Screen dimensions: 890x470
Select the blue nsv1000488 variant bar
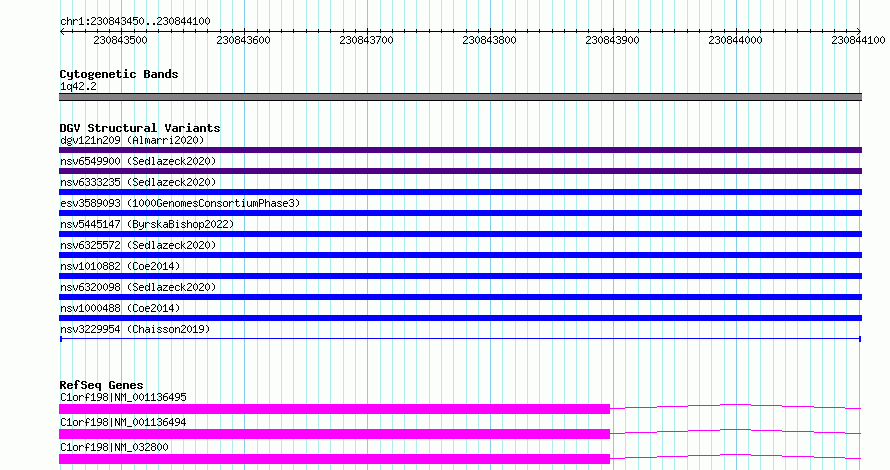coord(460,318)
